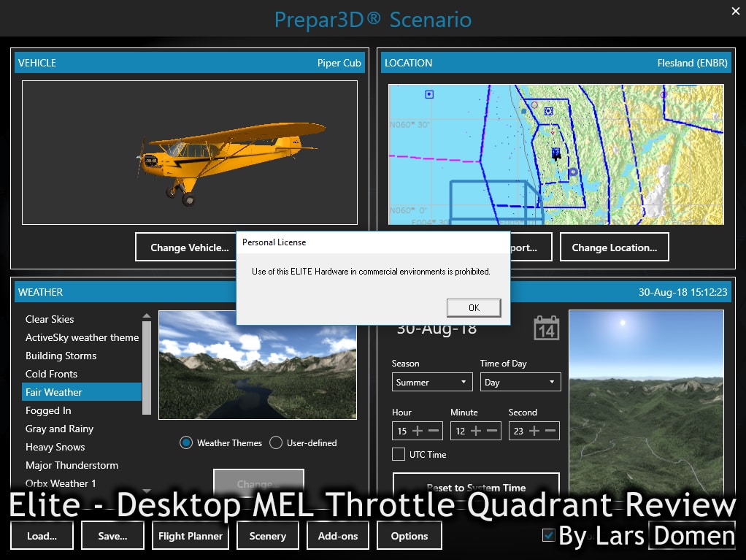Increase the Minute value with plus

pos(476,431)
